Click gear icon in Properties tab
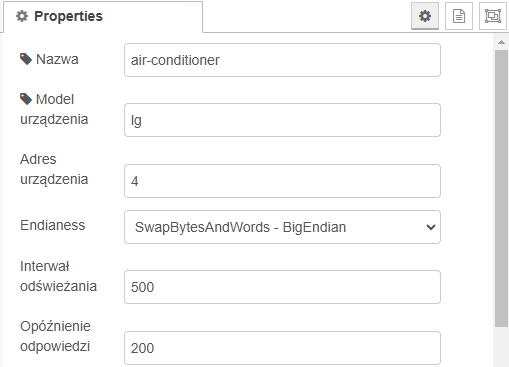Screen dimensions: 509x367 (x=22, y=16)
